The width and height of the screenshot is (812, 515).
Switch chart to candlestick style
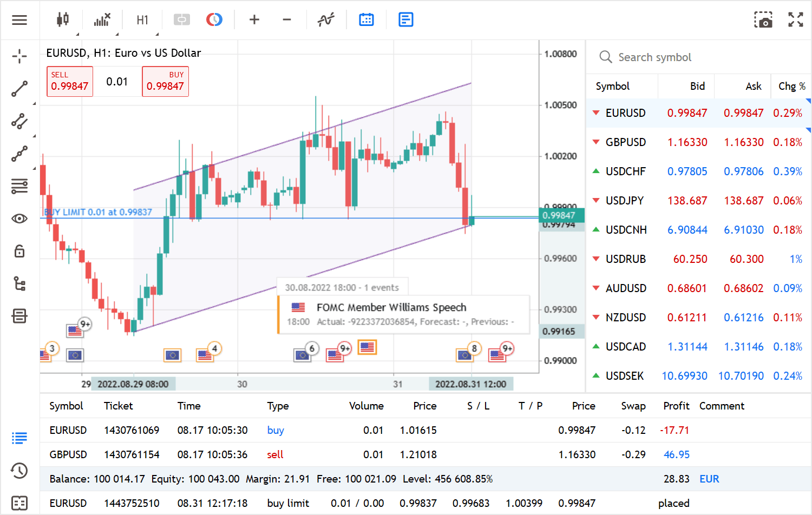click(x=62, y=20)
